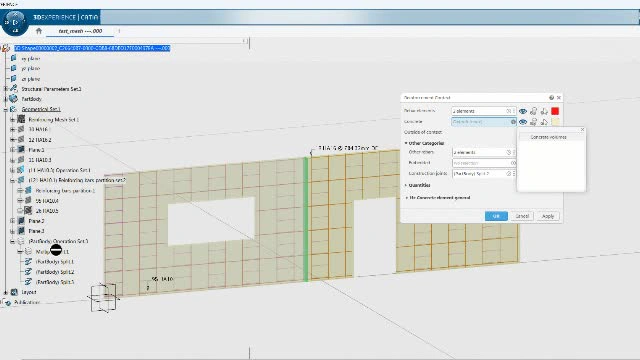Click the Construction joints field
This screenshot has width=640, height=360.
(483, 173)
